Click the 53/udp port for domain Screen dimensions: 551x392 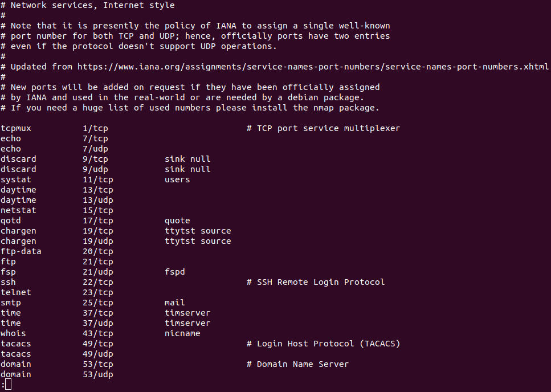click(x=97, y=374)
